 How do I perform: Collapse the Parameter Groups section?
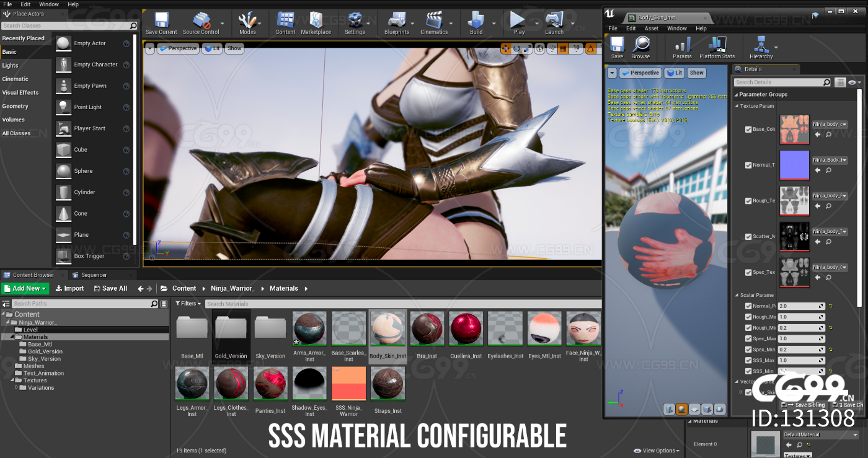737,95
